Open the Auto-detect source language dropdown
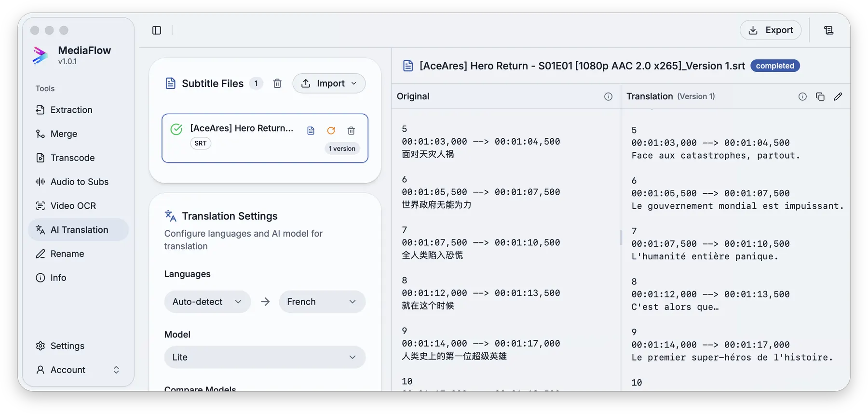Screen dimensions: 868x414 (x=207, y=302)
